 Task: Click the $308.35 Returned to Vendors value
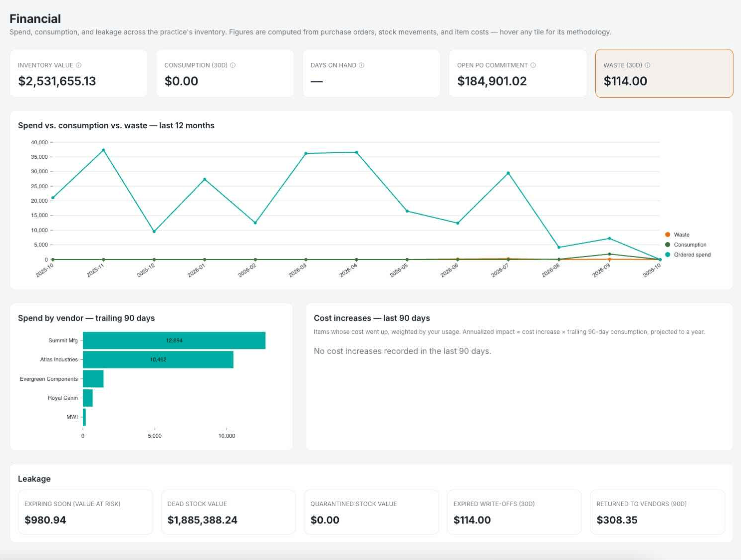(x=617, y=520)
